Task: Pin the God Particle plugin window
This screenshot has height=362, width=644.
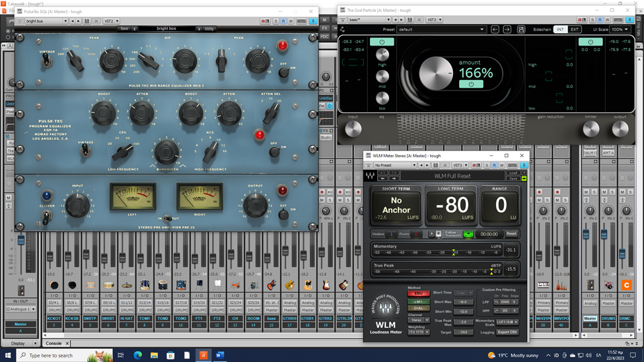Action: coord(629,20)
